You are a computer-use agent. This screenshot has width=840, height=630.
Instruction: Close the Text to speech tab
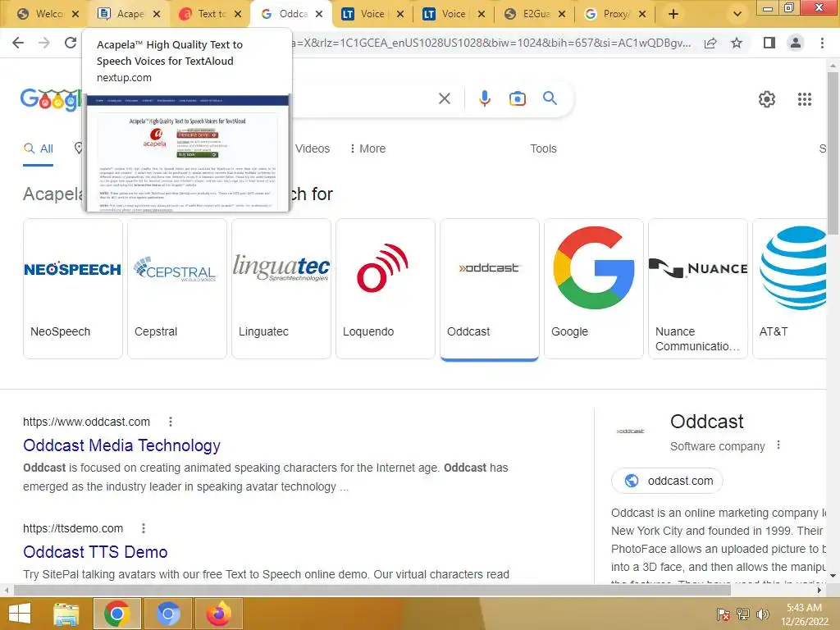tap(238, 15)
